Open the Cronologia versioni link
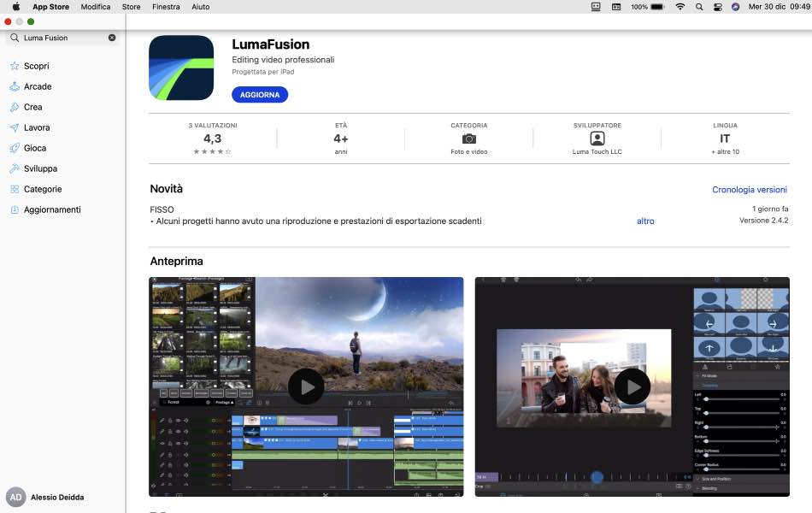 [x=750, y=190]
